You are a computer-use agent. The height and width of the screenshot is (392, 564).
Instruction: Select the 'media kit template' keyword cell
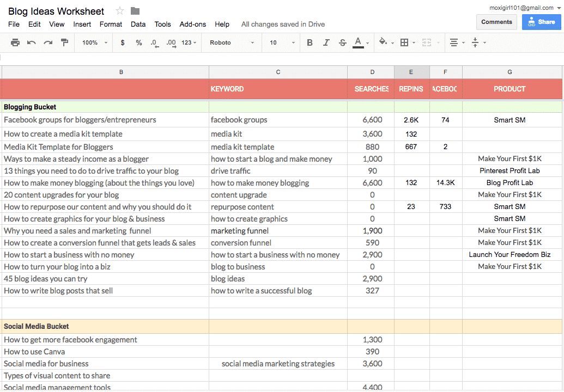pos(278,146)
